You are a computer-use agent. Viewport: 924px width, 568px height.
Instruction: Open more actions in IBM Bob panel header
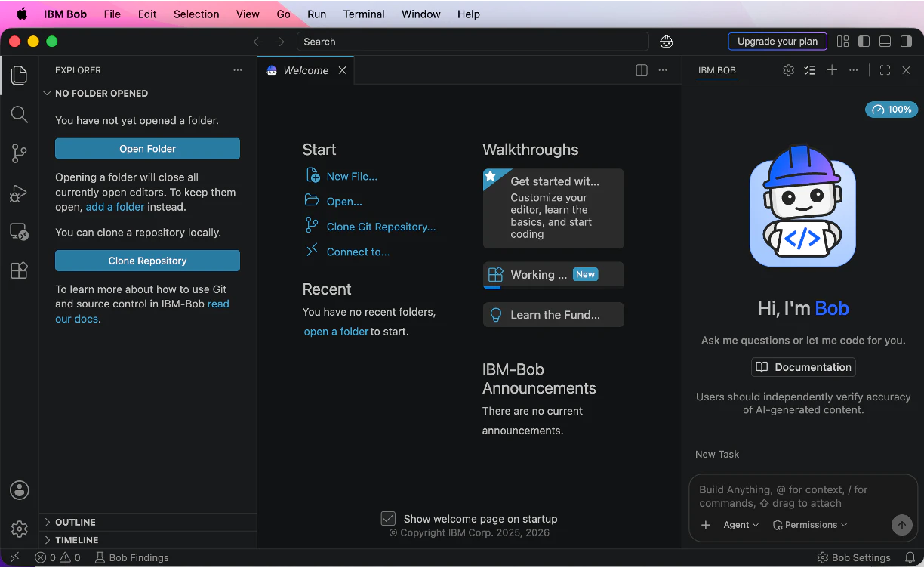pos(853,70)
